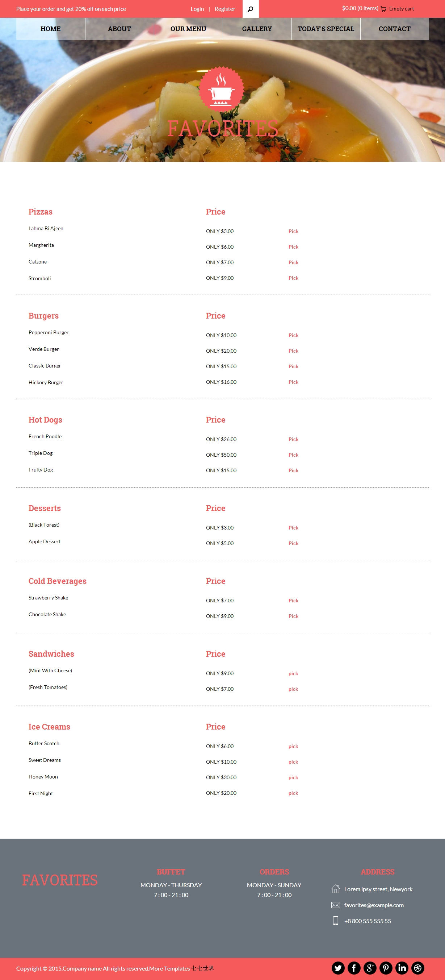The width and height of the screenshot is (445, 980).
Task: Click the Empty cart link
Action: click(x=401, y=9)
